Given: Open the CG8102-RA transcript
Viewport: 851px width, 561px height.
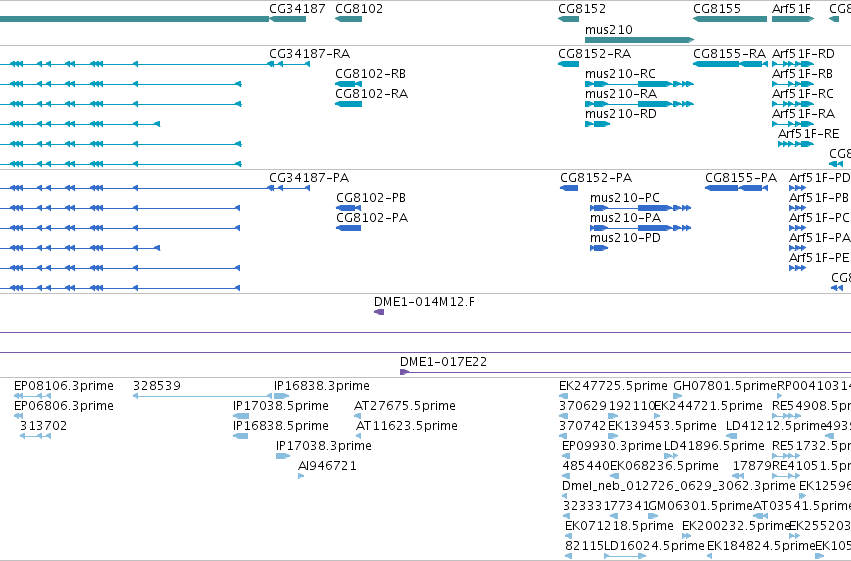Looking at the screenshot, I should [348, 104].
